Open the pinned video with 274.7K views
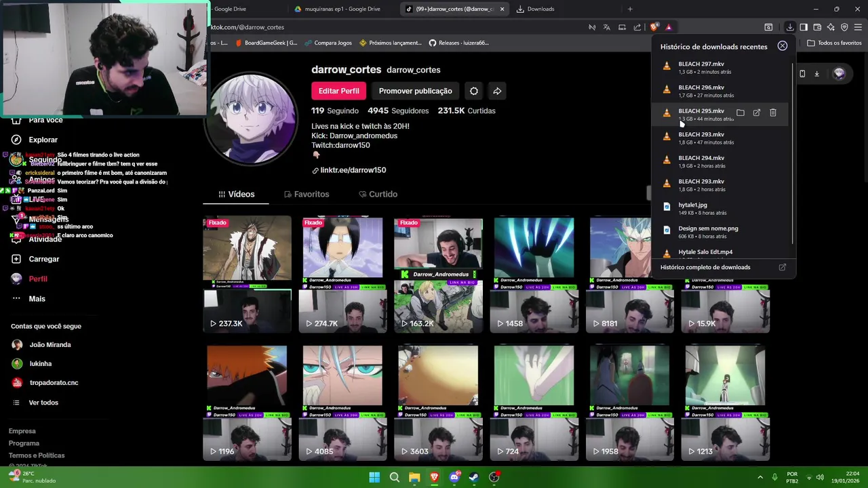 tap(342, 274)
